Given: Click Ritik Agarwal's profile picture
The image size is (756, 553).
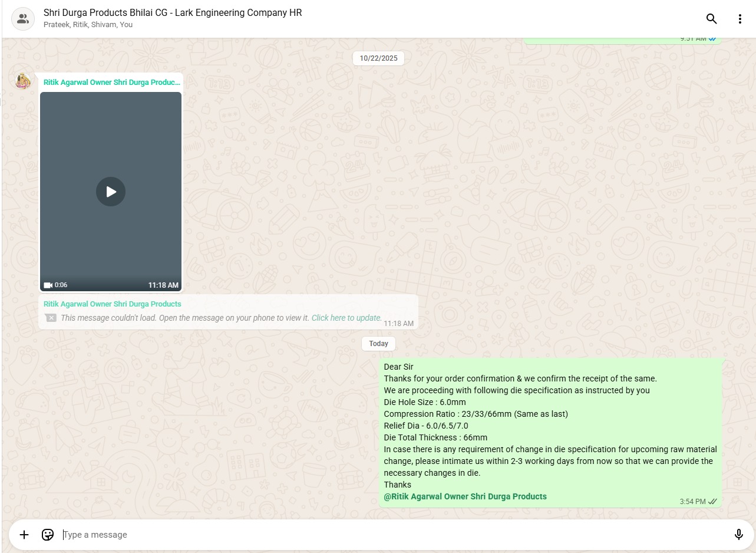Looking at the screenshot, I should pos(23,81).
